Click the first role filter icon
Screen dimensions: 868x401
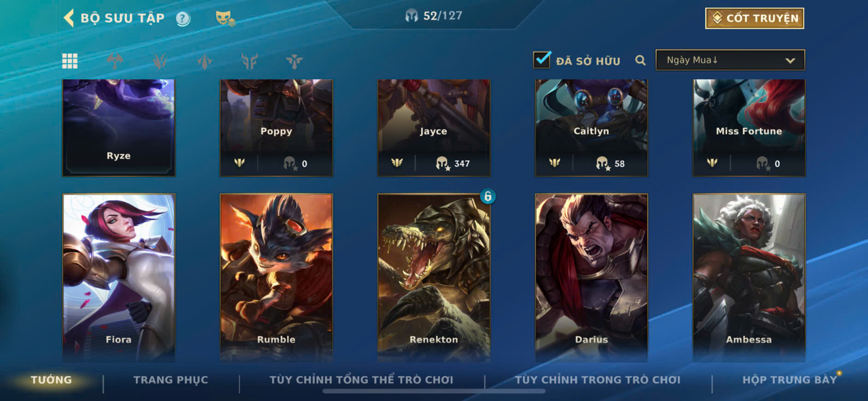[x=115, y=61]
